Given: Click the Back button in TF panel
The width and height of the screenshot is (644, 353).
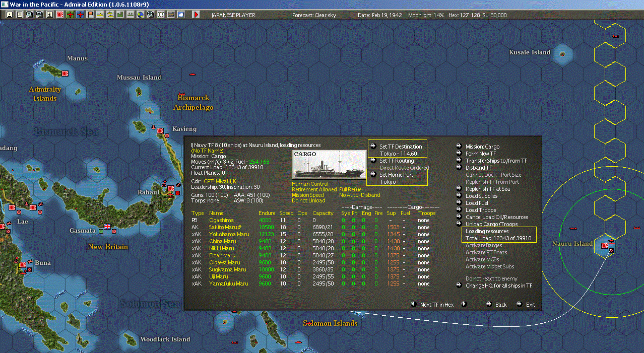Looking at the screenshot, I should pyautogui.click(x=500, y=305).
